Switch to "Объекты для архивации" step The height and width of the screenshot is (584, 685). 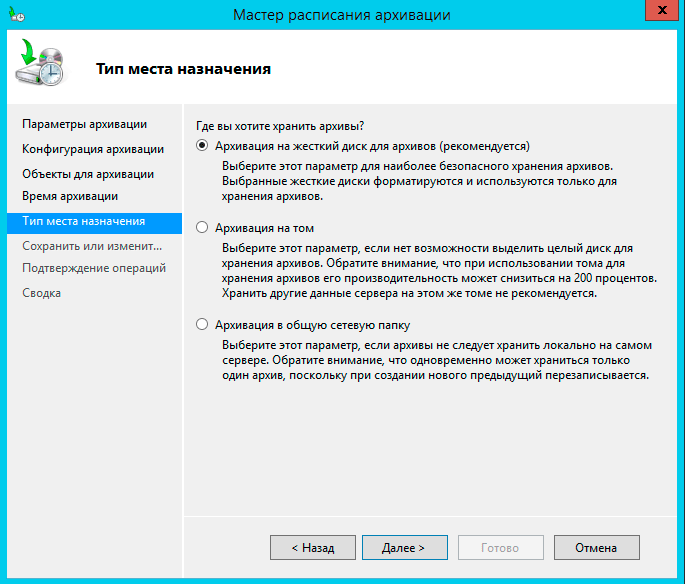click(x=88, y=174)
